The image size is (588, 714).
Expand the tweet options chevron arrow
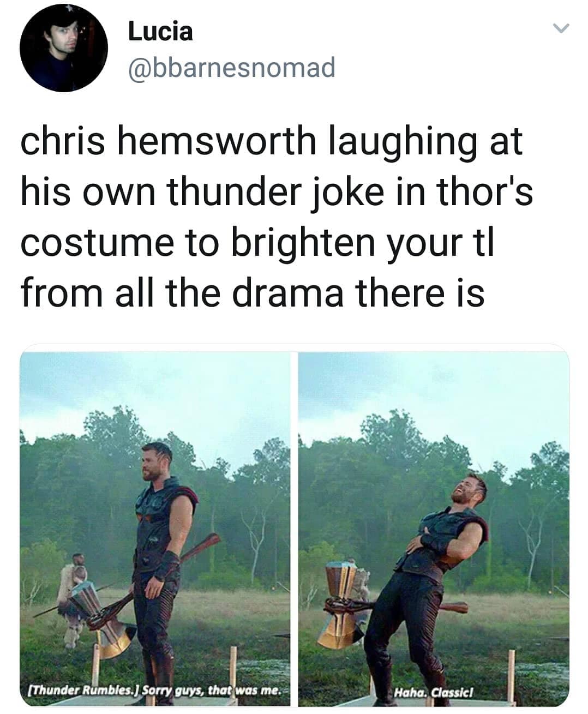point(561,28)
